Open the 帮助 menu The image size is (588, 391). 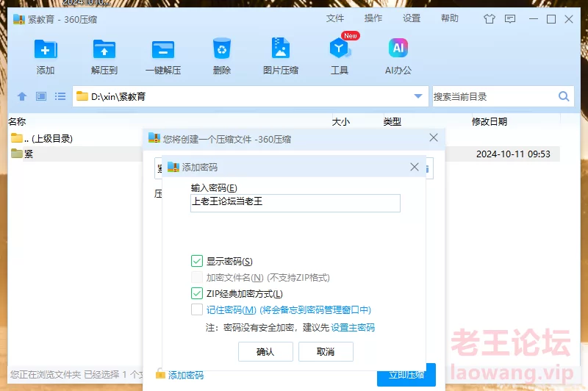[450, 18]
